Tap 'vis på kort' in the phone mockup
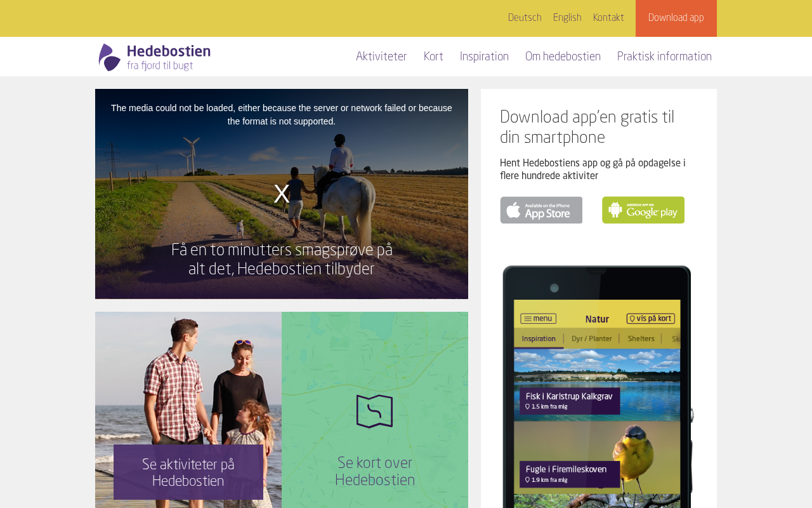812x508 pixels. [x=650, y=319]
